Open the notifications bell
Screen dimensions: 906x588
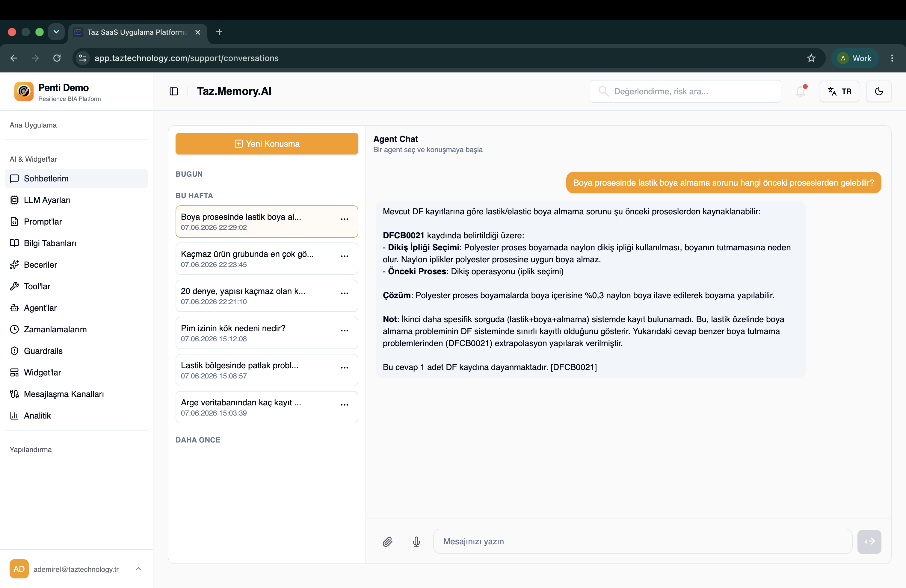[x=801, y=91]
